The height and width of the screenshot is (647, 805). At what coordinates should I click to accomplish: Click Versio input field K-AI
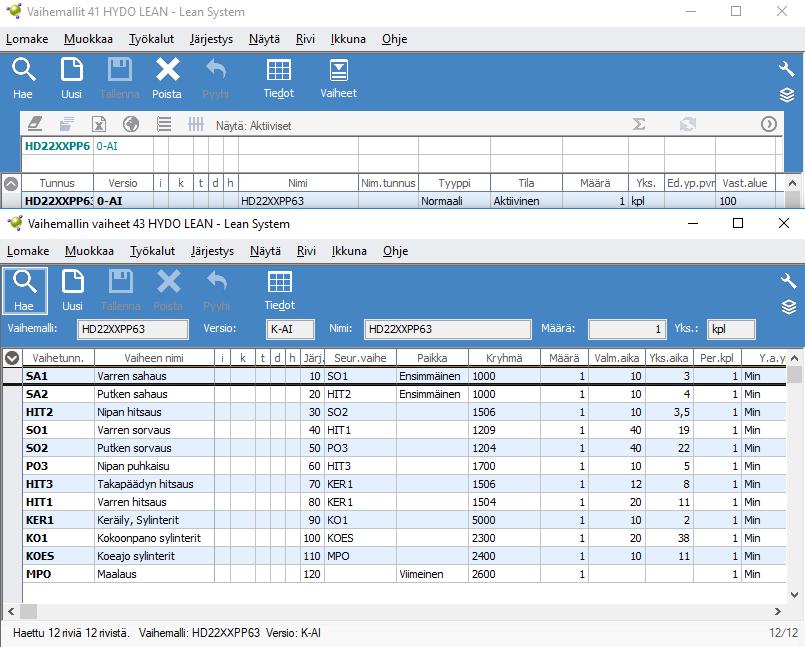pos(290,329)
